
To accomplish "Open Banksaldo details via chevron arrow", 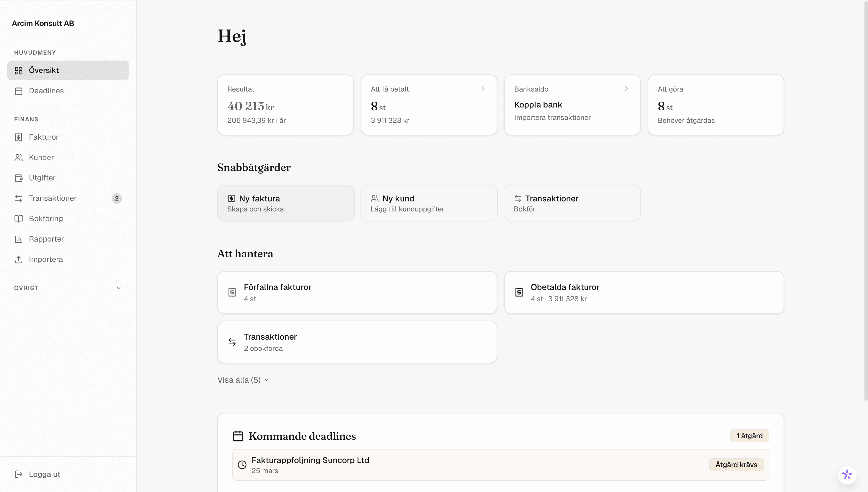I will tap(626, 89).
